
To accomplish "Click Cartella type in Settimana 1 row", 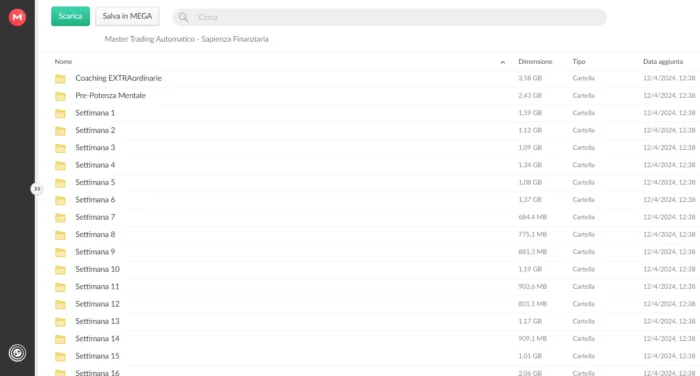I will click(x=583, y=113).
